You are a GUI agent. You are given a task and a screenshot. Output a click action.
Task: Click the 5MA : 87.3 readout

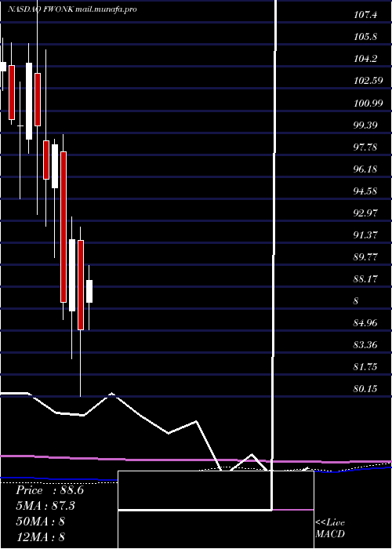(45, 506)
